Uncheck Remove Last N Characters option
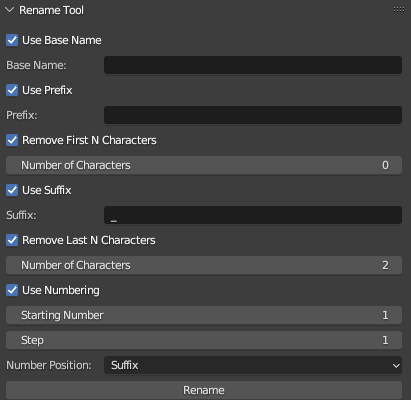Screen dimensions: 411x400 pyautogui.click(x=12, y=240)
